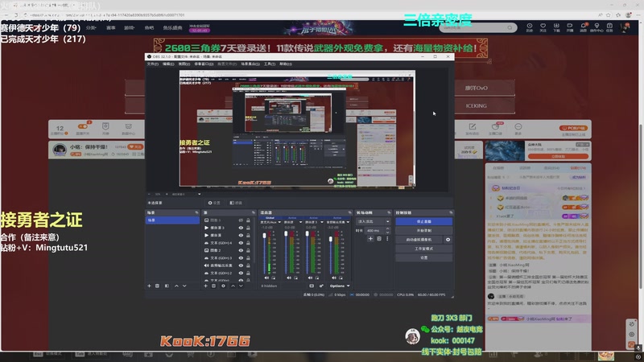Delete selected source with Sources trash icon
The width and height of the screenshot is (644, 362).
213,286
